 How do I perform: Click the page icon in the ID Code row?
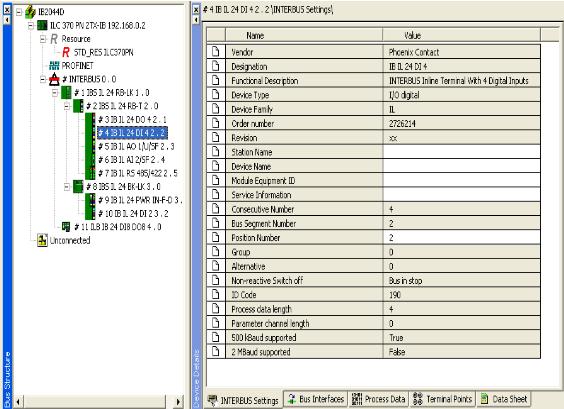coord(215,295)
